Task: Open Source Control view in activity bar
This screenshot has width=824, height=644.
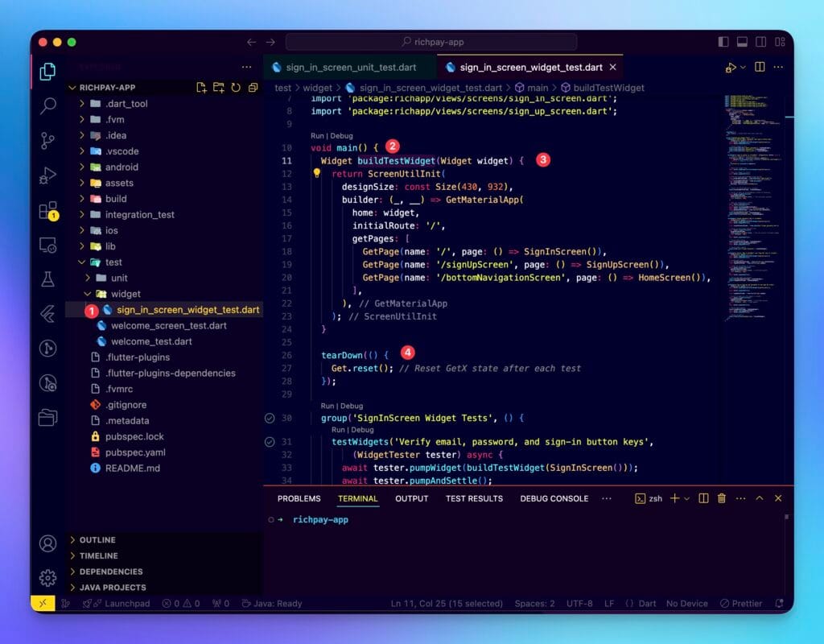Action: coord(47,140)
